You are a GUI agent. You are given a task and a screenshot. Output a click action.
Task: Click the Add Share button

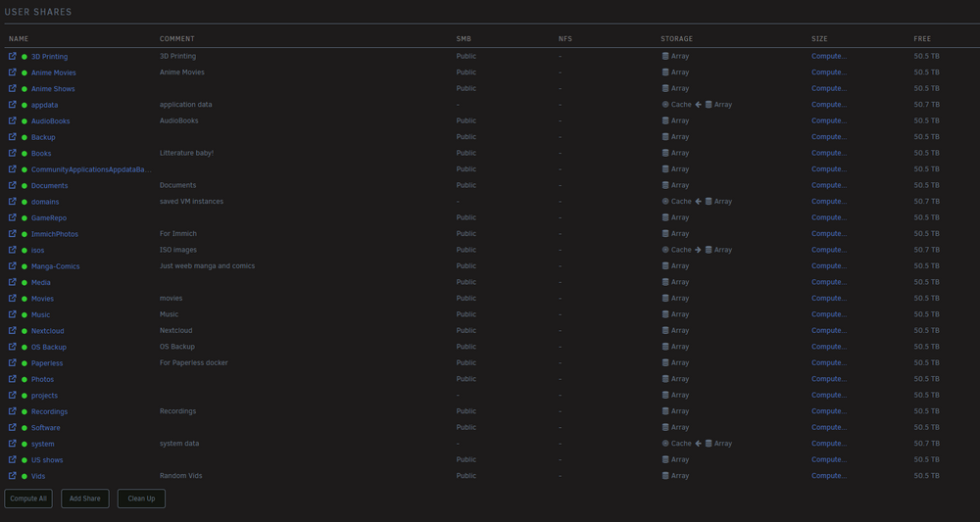point(85,498)
